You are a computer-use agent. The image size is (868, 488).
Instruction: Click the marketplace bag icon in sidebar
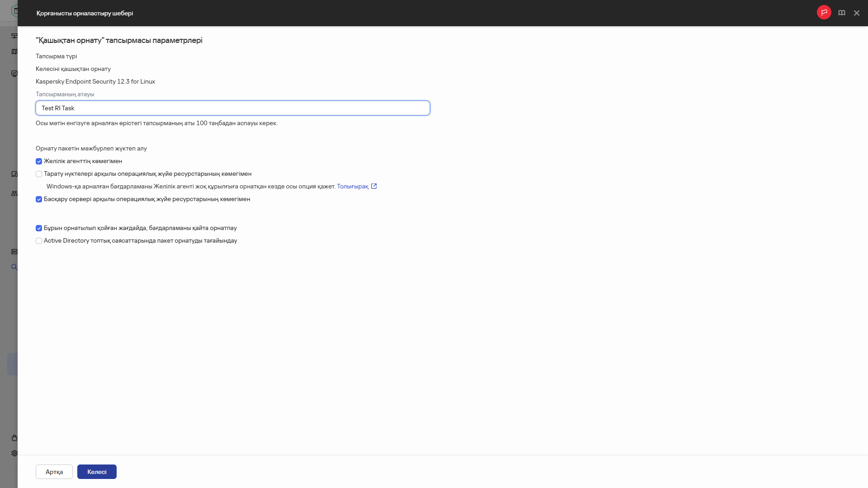point(14,438)
